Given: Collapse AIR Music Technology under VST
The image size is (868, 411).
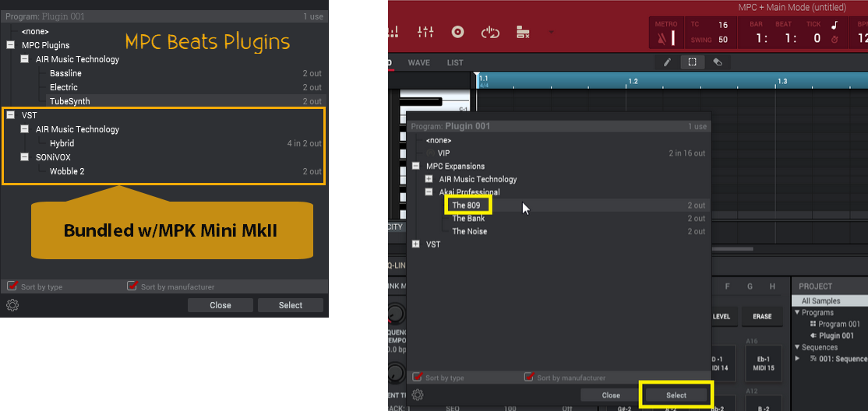Looking at the screenshot, I should pos(24,129).
